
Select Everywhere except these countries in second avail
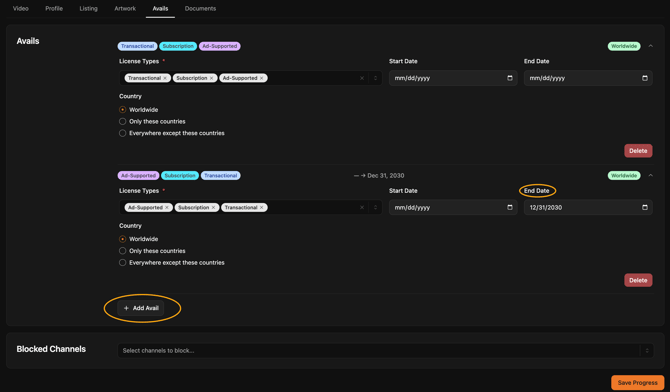[x=123, y=263]
